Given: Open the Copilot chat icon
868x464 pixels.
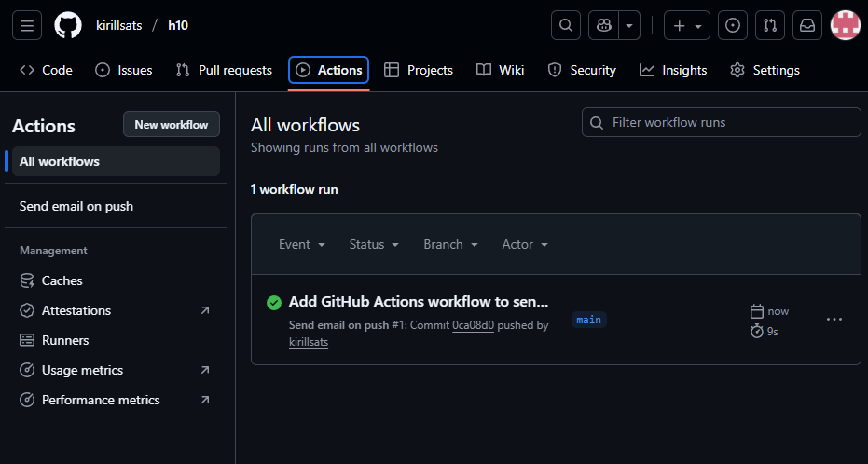Looking at the screenshot, I should [x=604, y=25].
